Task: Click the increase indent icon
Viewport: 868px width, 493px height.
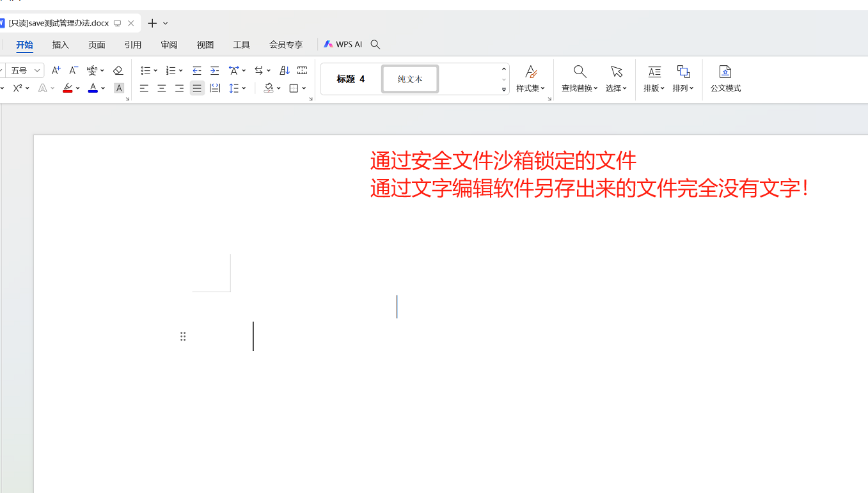Action: point(215,70)
